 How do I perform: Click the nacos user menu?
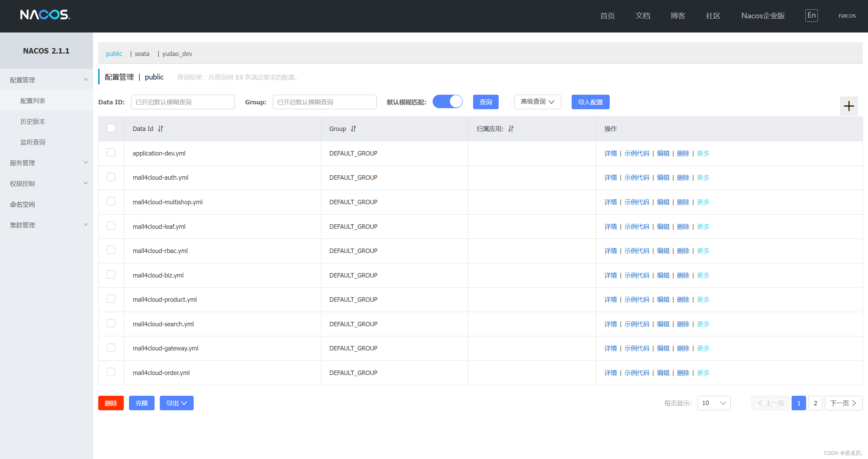[x=847, y=15]
